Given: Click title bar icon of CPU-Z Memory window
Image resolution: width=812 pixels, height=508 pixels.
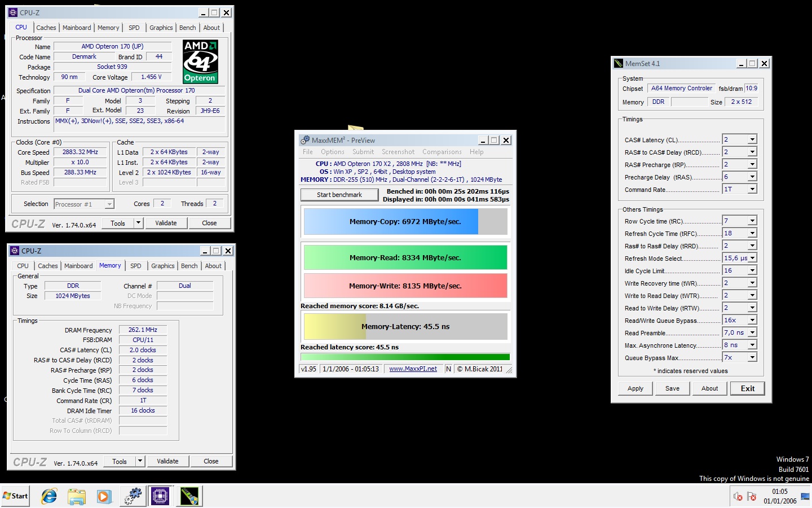Looking at the screenshot, I should pos(15,251).
